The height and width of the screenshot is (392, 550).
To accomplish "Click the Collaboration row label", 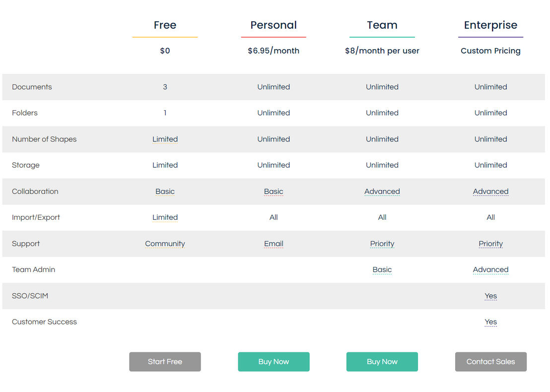I will tap(35, 192).
